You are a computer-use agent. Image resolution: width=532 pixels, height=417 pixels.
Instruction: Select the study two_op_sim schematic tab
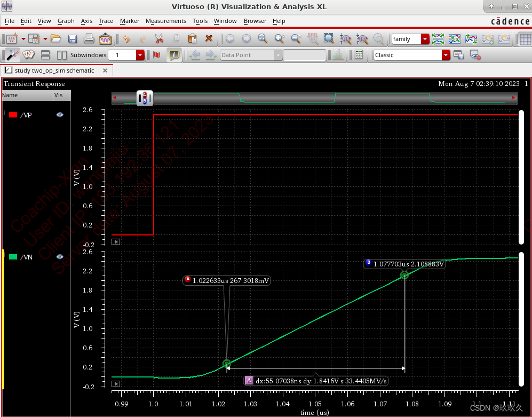click(54, 70)
